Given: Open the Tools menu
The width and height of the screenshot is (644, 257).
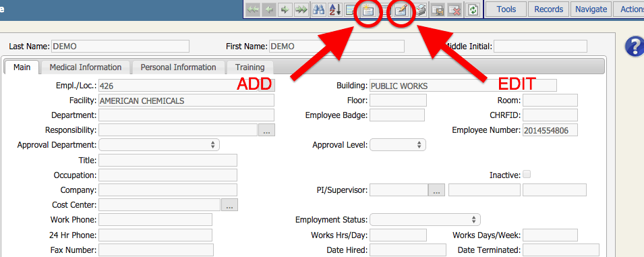Looking at the screenshot, I should (x=506, y=9).
